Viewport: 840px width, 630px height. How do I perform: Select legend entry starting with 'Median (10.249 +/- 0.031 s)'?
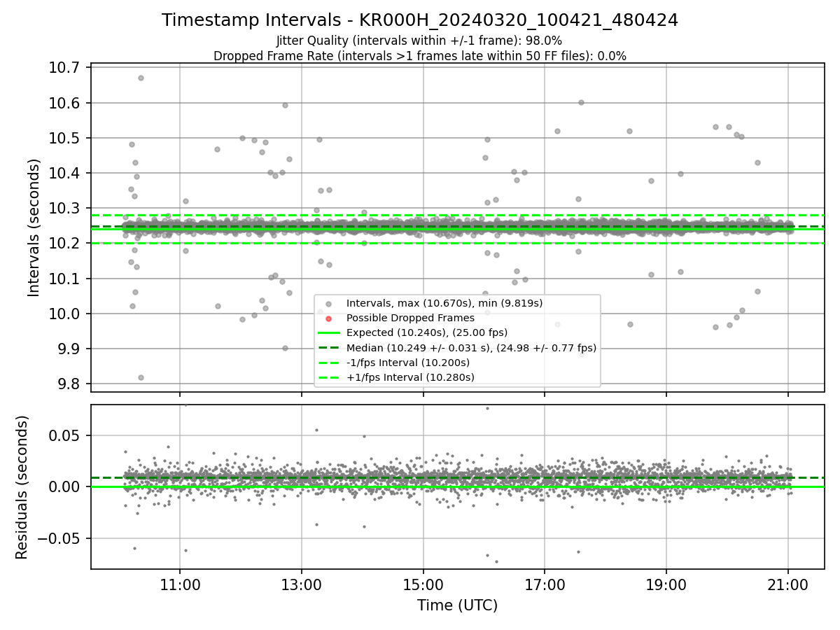[x=472, y=348]
